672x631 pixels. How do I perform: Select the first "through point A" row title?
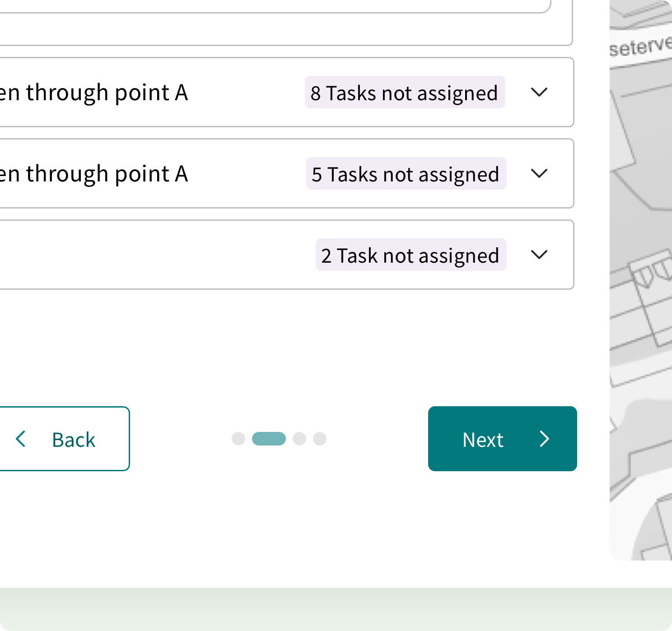95,93
